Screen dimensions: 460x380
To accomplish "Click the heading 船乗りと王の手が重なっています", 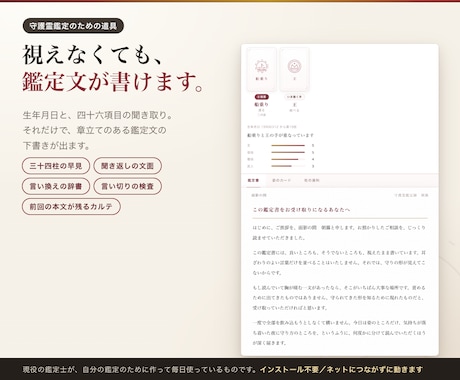I will pos(280,135).
